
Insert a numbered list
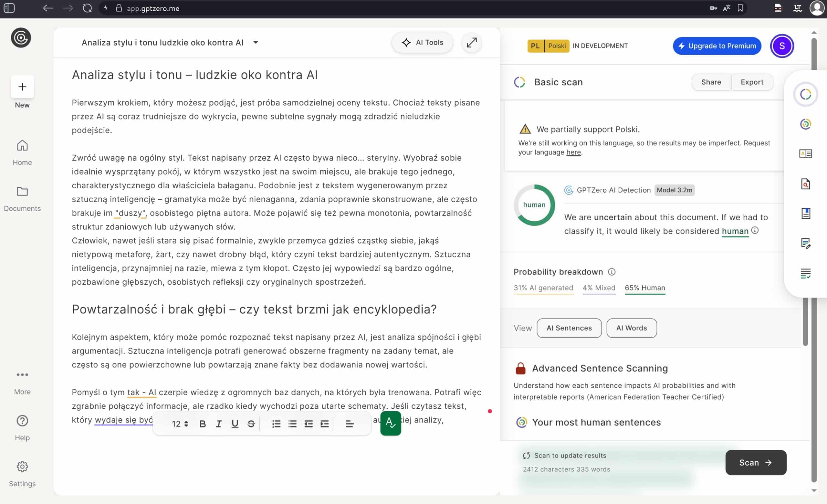pos(276,424)
